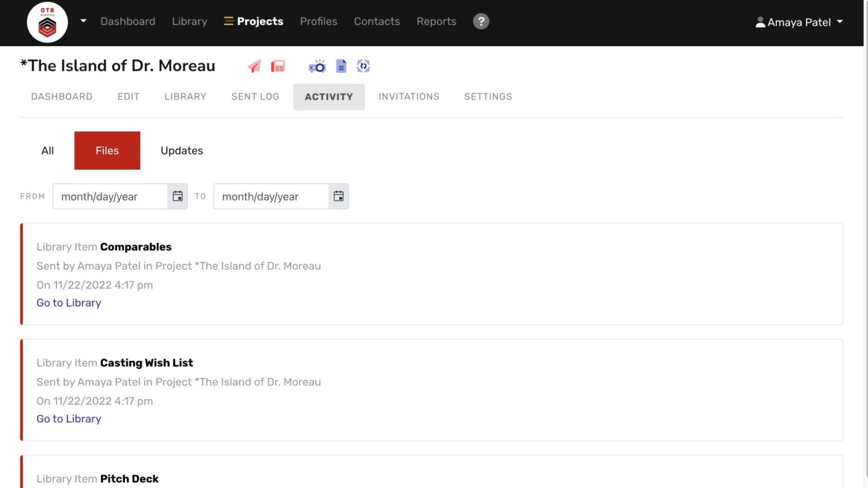The height and width of the screenshot is (488, 868).
Task: Click the paper plane send icon
Action: (x=254, y=66)
